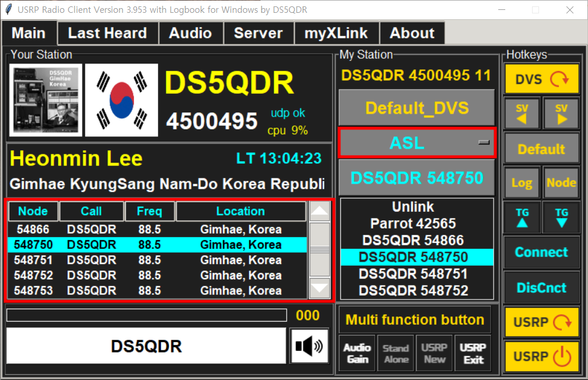Switch to the Last Heard tab
Screen dimensions: 588x380
point(107,33)
